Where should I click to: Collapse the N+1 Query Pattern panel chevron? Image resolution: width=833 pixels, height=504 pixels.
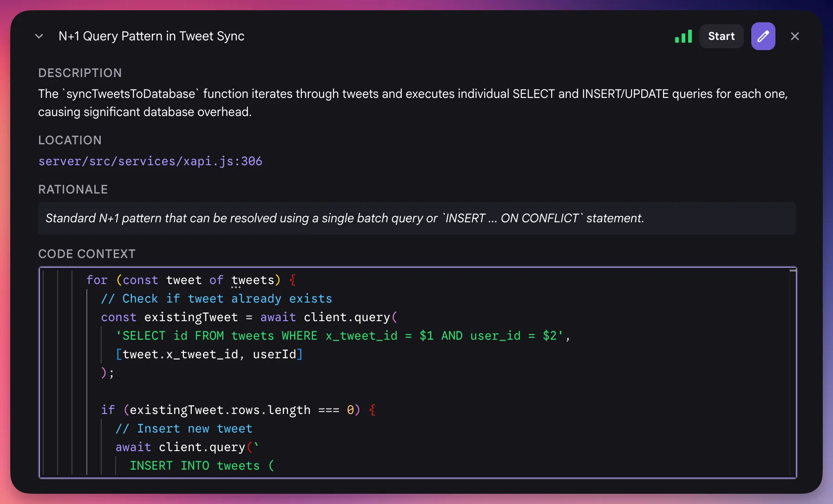(x=39, y=36)
